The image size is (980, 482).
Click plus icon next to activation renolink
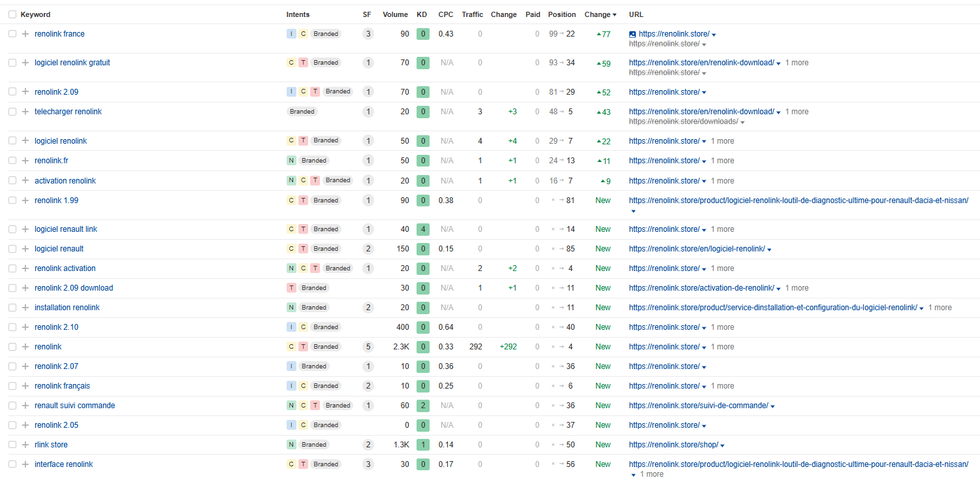tap(25, 181)
